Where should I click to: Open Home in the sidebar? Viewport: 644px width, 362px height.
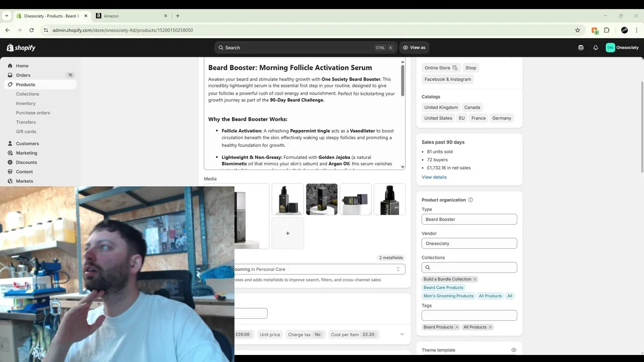coord(22,66)
